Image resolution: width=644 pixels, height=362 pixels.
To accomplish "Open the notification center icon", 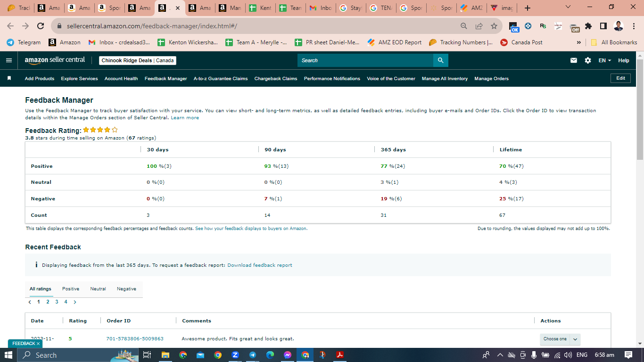I will (x=628, y=355).
